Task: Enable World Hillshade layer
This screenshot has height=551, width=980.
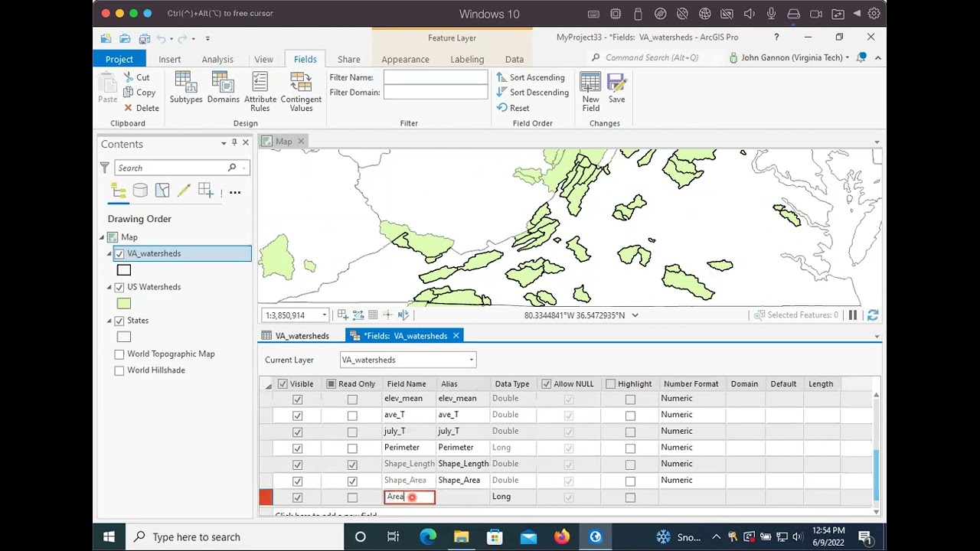Action: (x=119, y=370)
